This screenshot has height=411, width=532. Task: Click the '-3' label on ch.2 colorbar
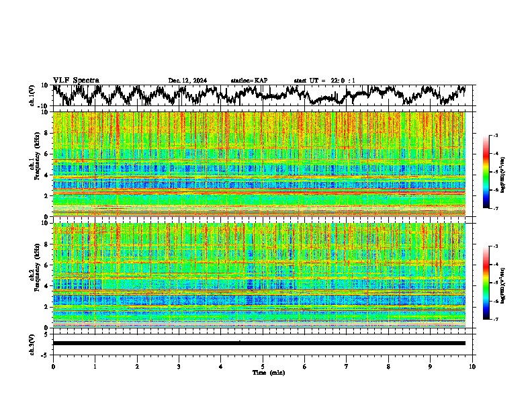pos(495,246)
